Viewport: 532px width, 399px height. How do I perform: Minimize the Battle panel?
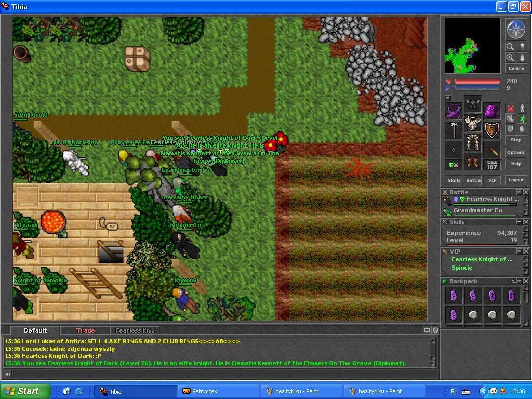520,192
